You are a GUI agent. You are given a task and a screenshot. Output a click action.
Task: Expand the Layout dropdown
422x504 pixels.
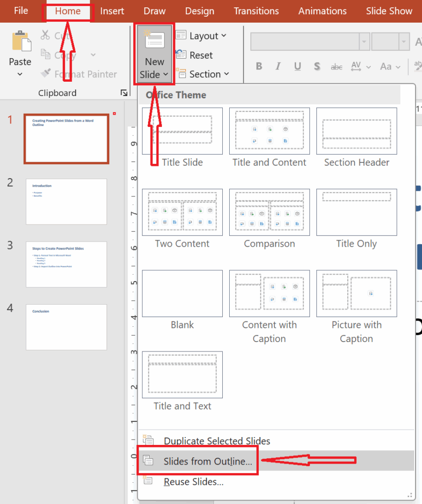[x=202, y=36]
